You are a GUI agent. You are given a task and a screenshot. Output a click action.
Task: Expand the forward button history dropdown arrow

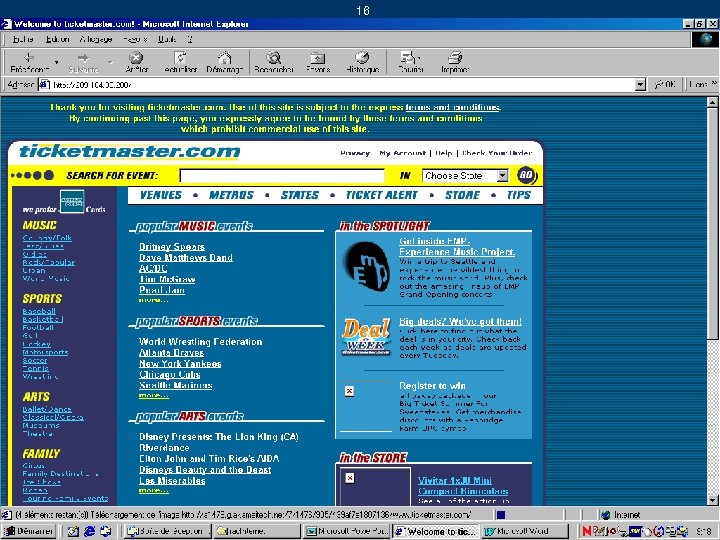click(x=110, y=62)
